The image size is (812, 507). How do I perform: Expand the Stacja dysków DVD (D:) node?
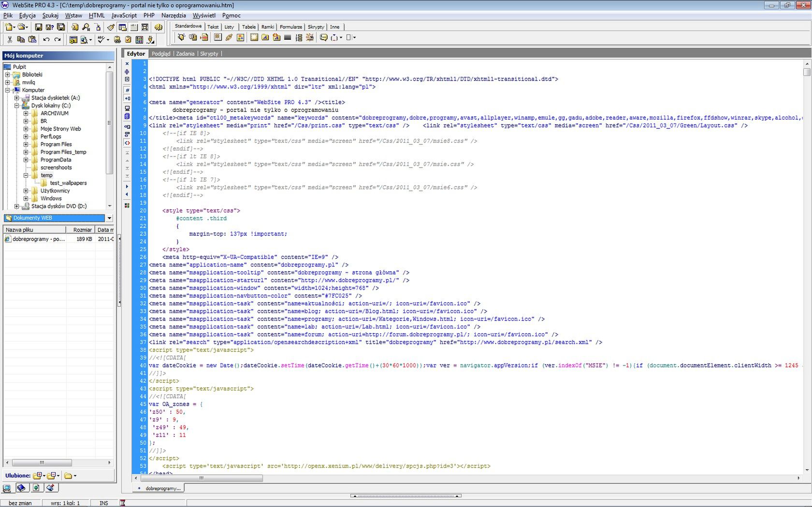[x=16, y=206]
